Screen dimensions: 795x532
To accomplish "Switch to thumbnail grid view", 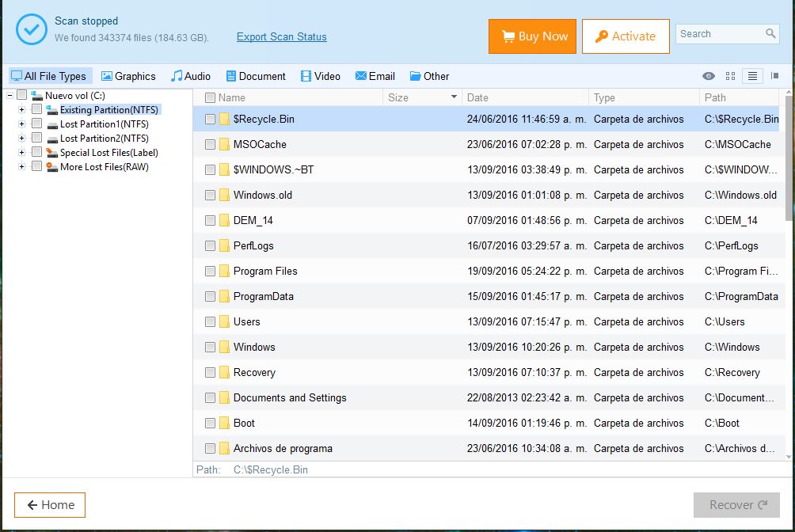I will (729, 75).
